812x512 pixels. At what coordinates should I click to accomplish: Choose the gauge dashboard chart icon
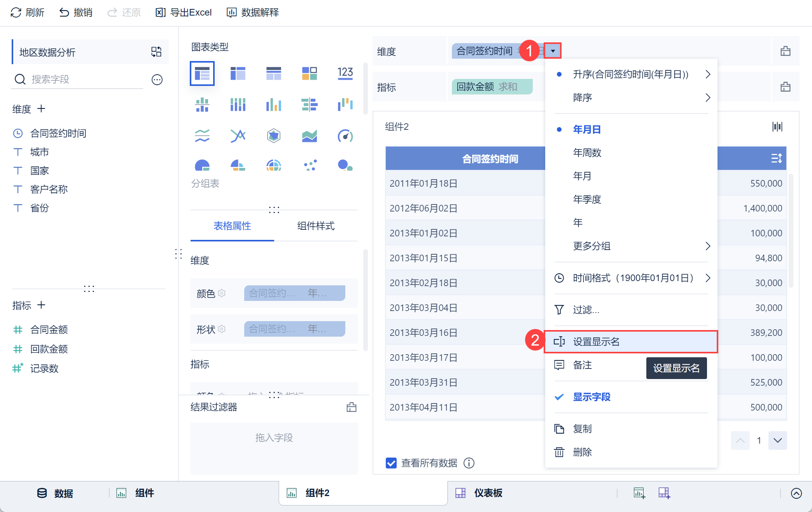pos(345,136)
